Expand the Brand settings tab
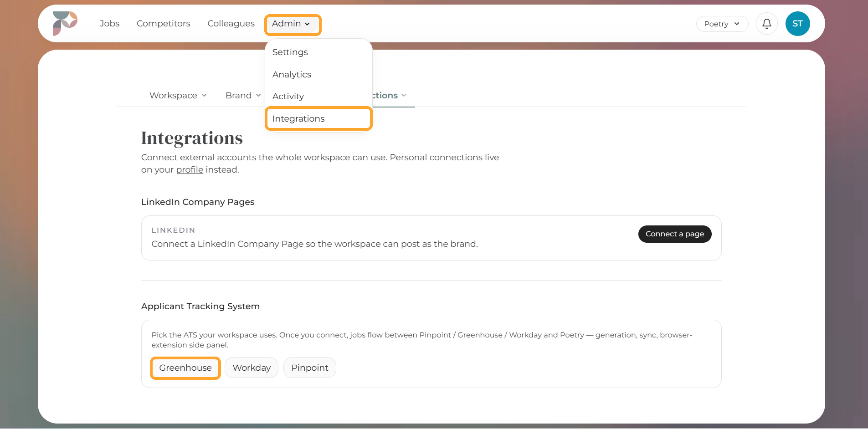 243,96
